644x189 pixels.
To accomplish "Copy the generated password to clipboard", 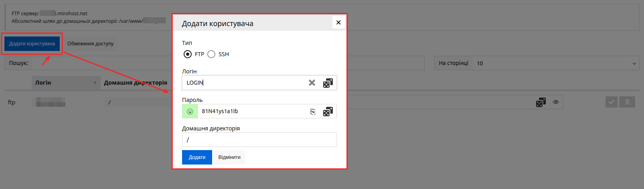I will [313, 112].
